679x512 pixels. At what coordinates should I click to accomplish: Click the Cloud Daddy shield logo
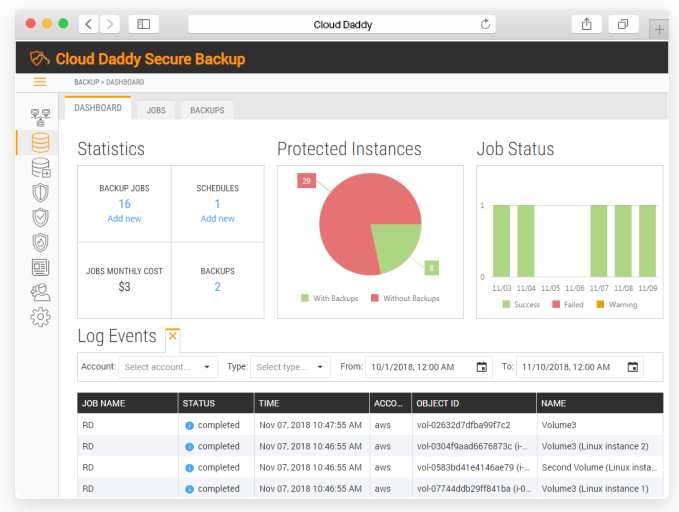[39, 58]
